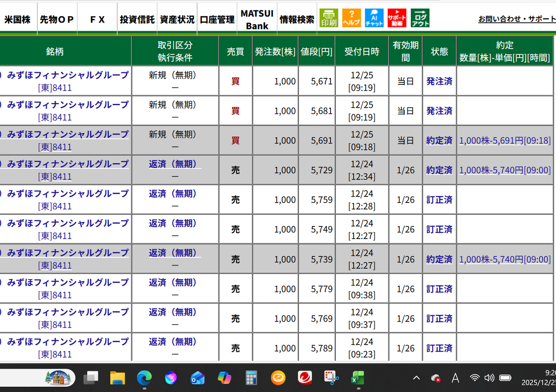Launch the AIチャット chat icon

[x=374, y=18]
